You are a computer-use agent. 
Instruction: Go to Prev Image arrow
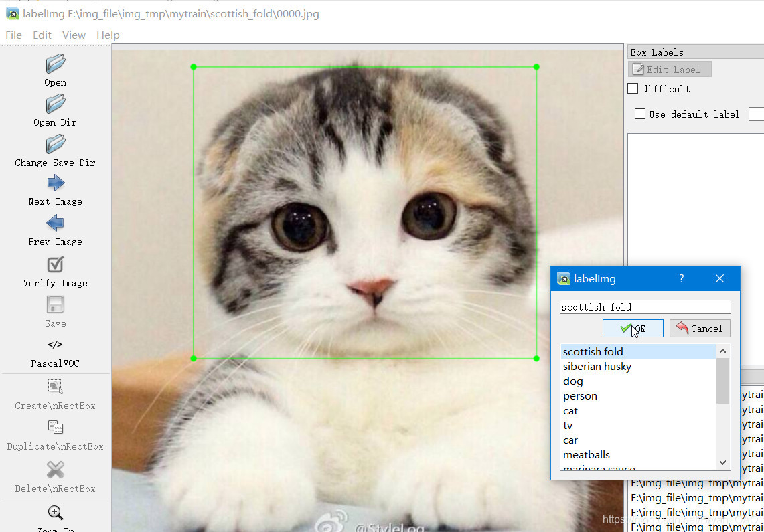tap(55, 223)
